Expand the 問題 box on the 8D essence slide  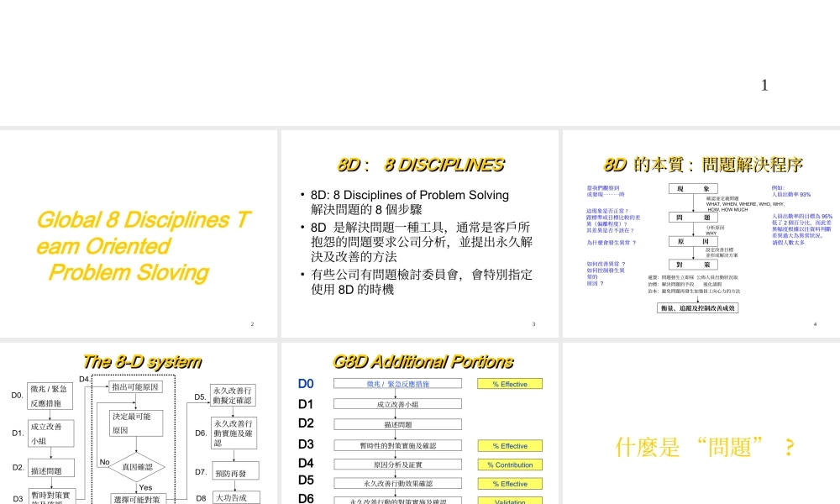[x=693, y=217]
